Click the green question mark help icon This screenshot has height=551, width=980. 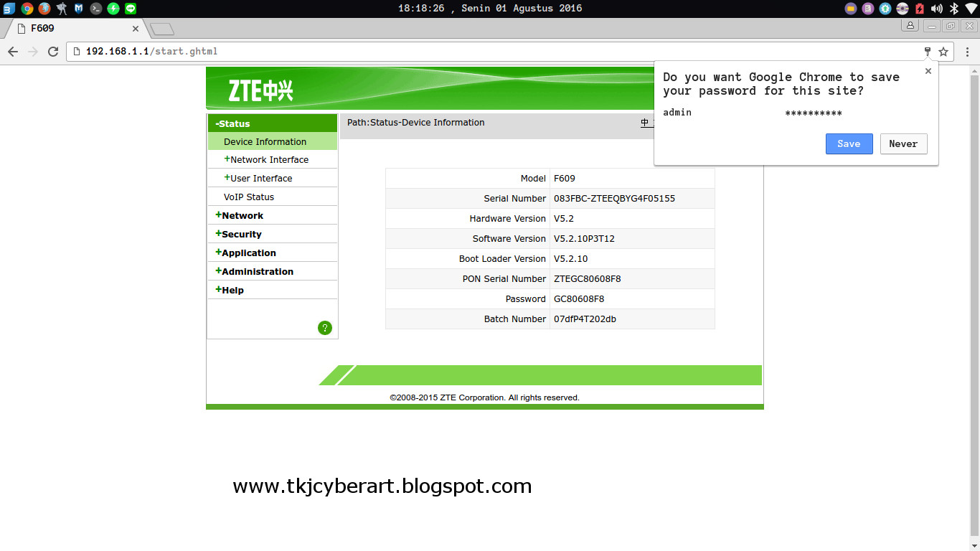tap(325, 328)
